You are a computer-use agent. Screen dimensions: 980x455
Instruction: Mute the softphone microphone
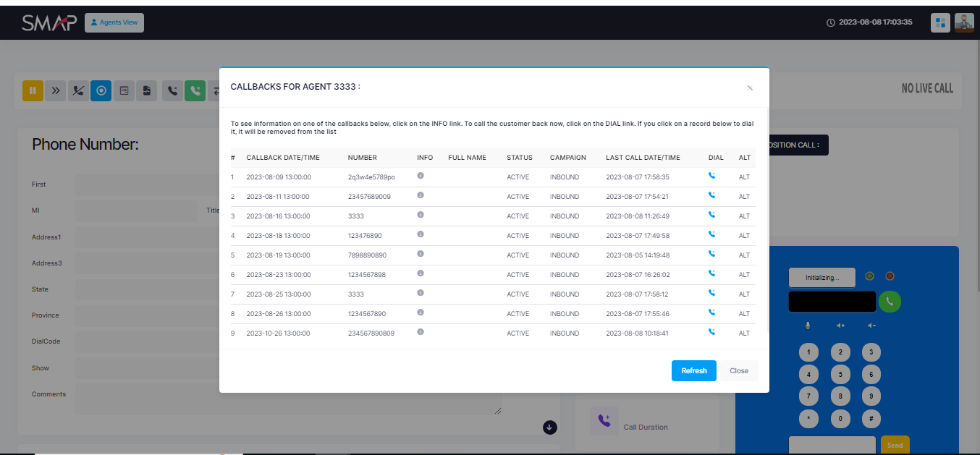point(808,326)
